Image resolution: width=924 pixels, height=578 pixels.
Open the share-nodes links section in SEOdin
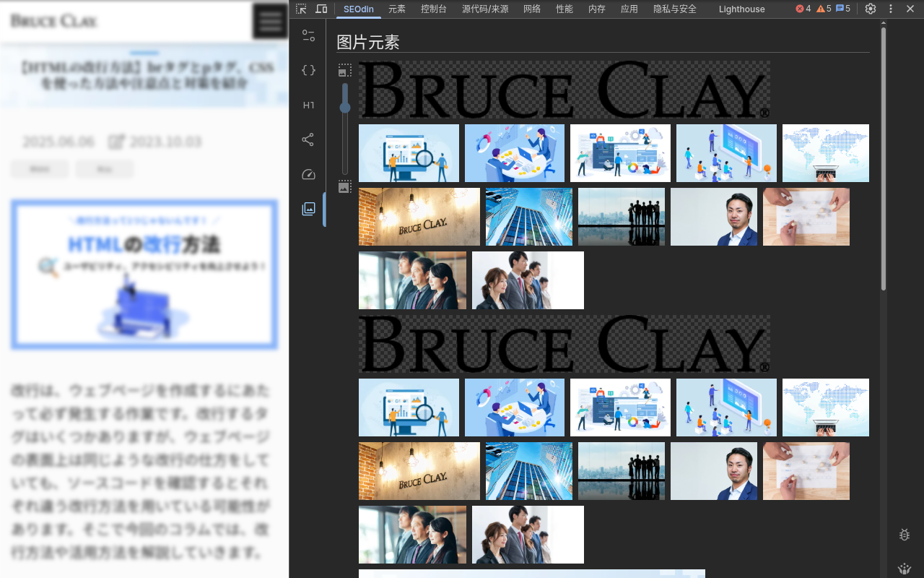click(309, 139)
